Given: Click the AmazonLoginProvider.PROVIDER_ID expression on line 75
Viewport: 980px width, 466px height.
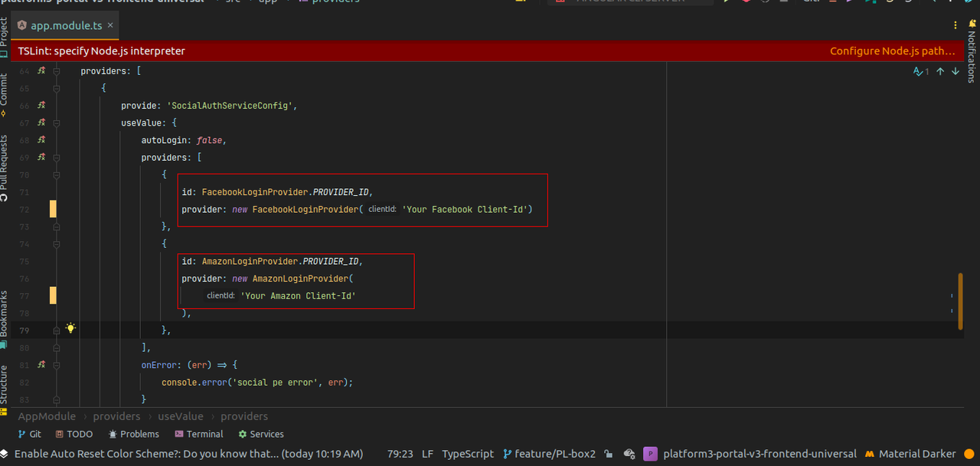Looking at the screenshot, I should point(279,261).
